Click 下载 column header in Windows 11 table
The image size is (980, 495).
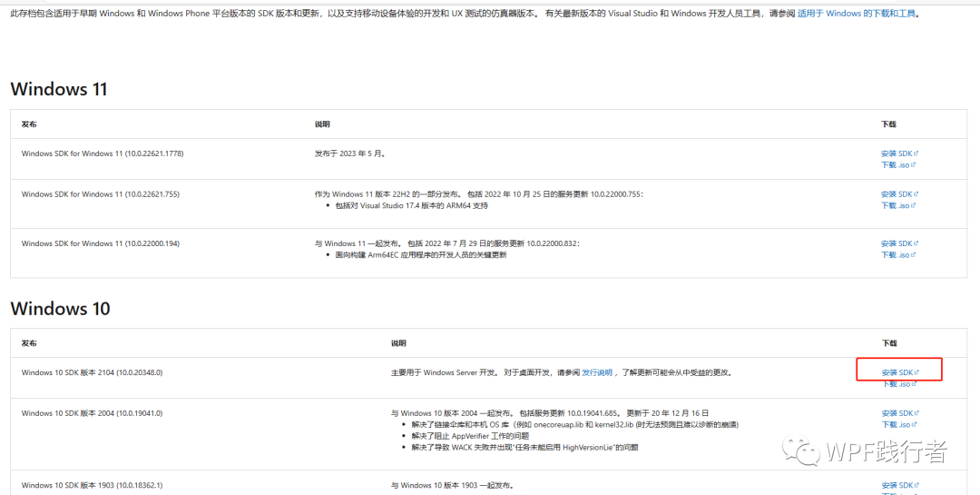[888, 124]
